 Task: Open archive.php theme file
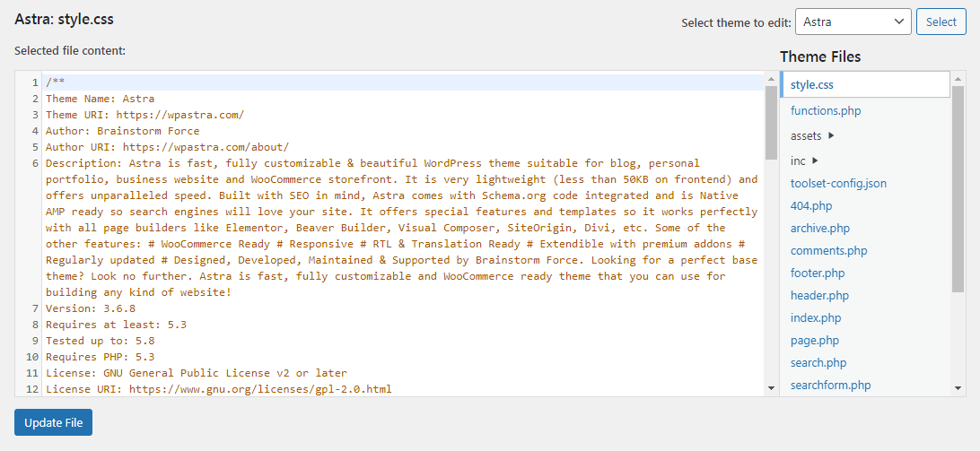[x=820, y=228]
